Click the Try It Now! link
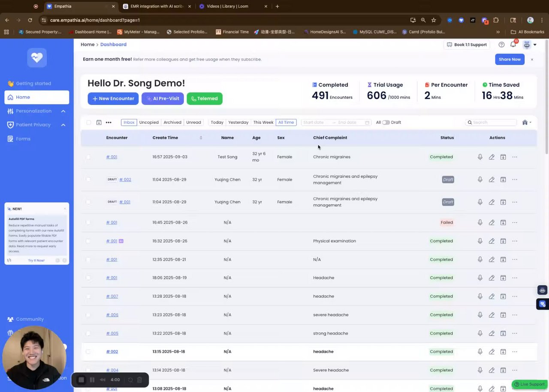Viewport: 549px width, 392px height. [36, 260]
